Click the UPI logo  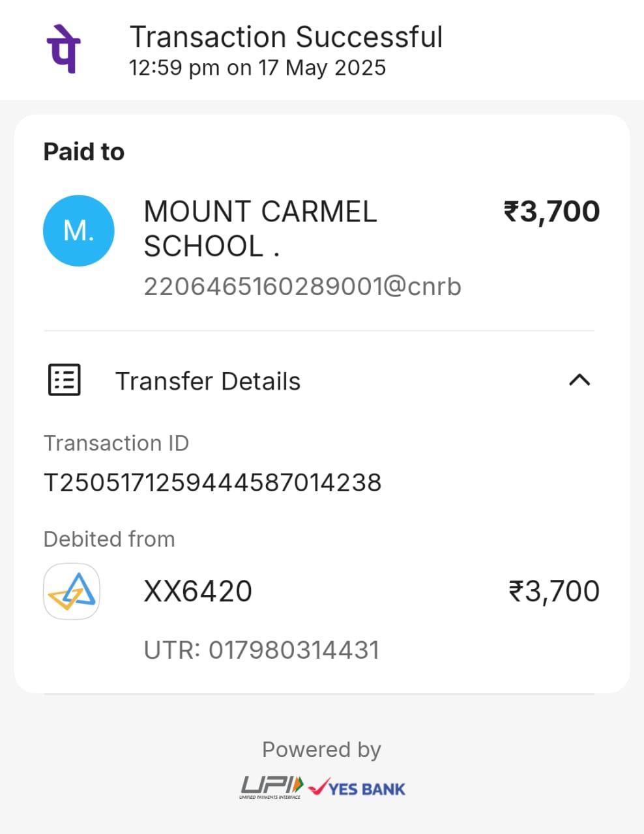click(272, 787)
